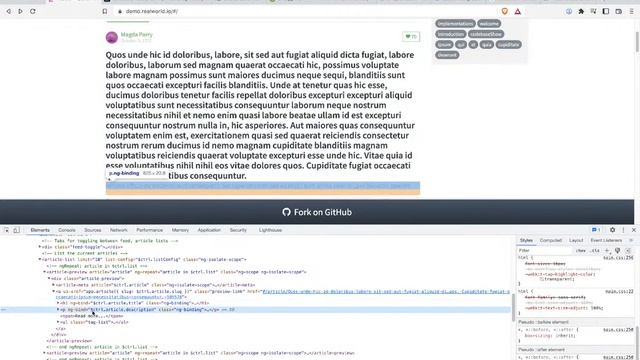Collapse the article-list element node
Viewport: 640px width, 360px height.
[40, 260]
